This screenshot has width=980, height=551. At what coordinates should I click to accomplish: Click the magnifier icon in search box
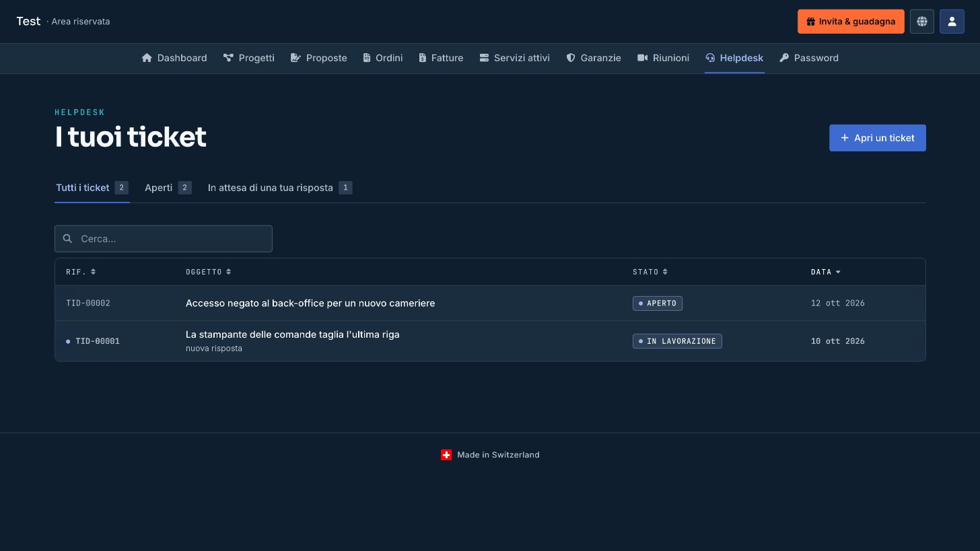pyautogui.click(x=67, y=239)
